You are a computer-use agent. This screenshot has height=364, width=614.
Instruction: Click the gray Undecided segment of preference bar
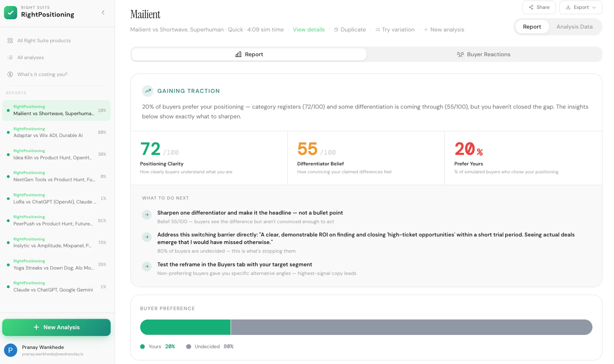pos(412,327)
